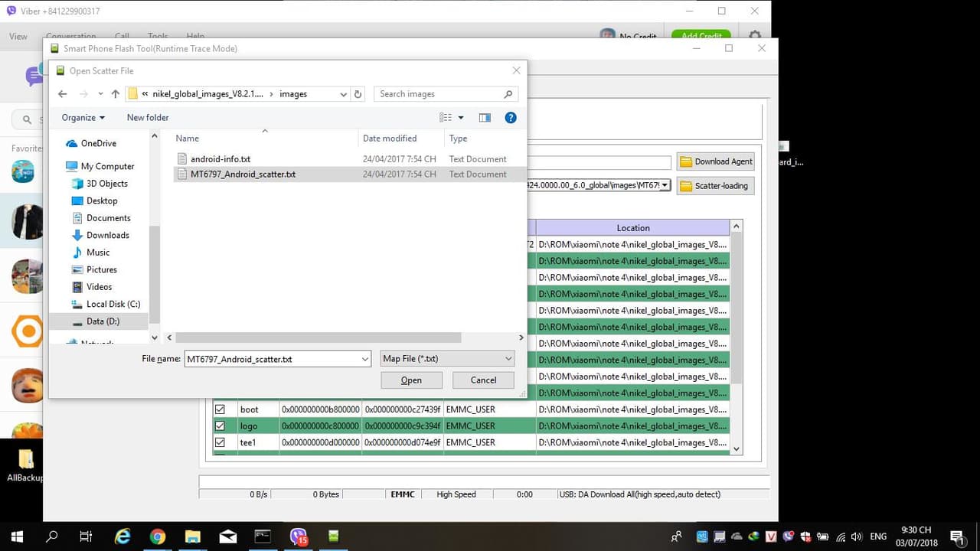
Task: Refresh the images folder listing
Action: (358, 94)
